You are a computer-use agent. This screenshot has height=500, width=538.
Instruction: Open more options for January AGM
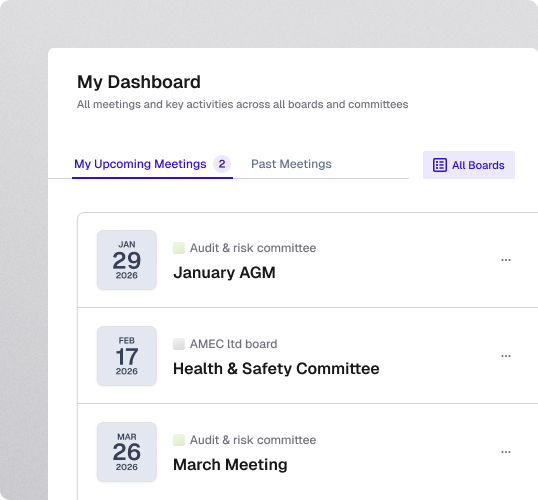(x=506, y=260)
